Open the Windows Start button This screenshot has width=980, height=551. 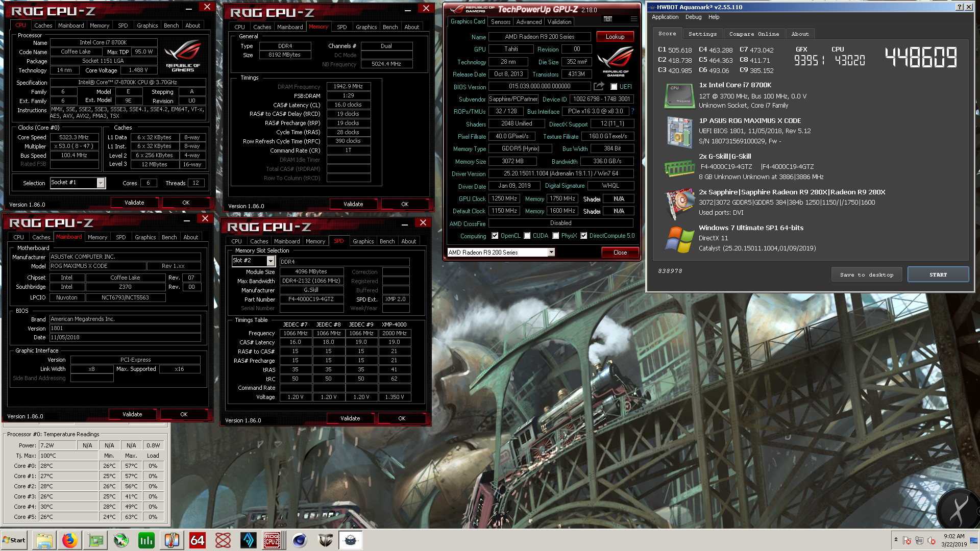(14, 540)
